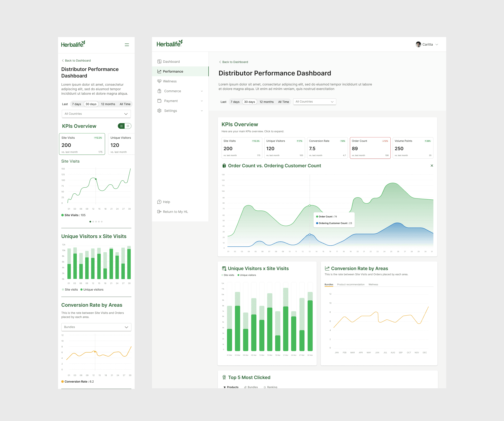
Task: Click the Performance chart icon in the sidebar
Action: [x=159, y=71]
